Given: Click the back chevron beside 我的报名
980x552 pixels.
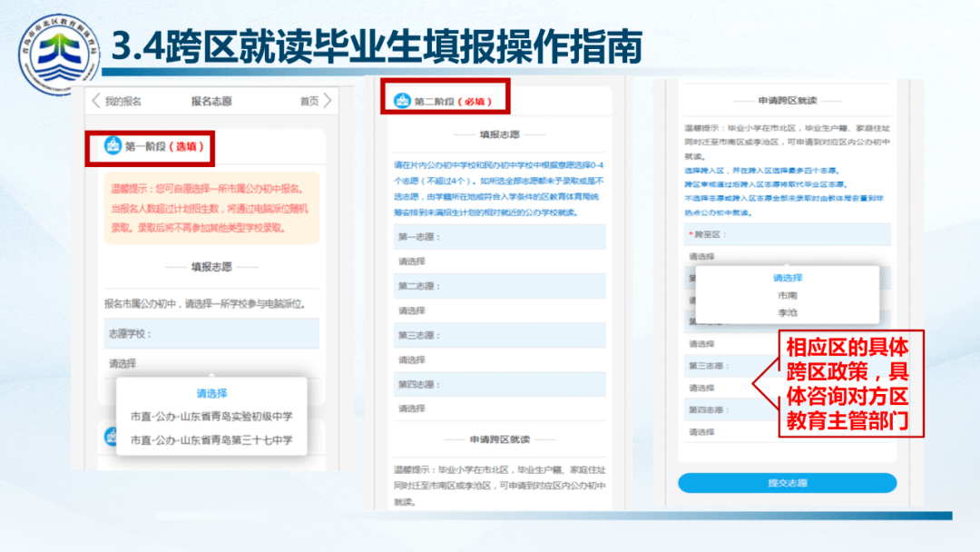Looking at the screenshot, I should click(x=95, y=101).
